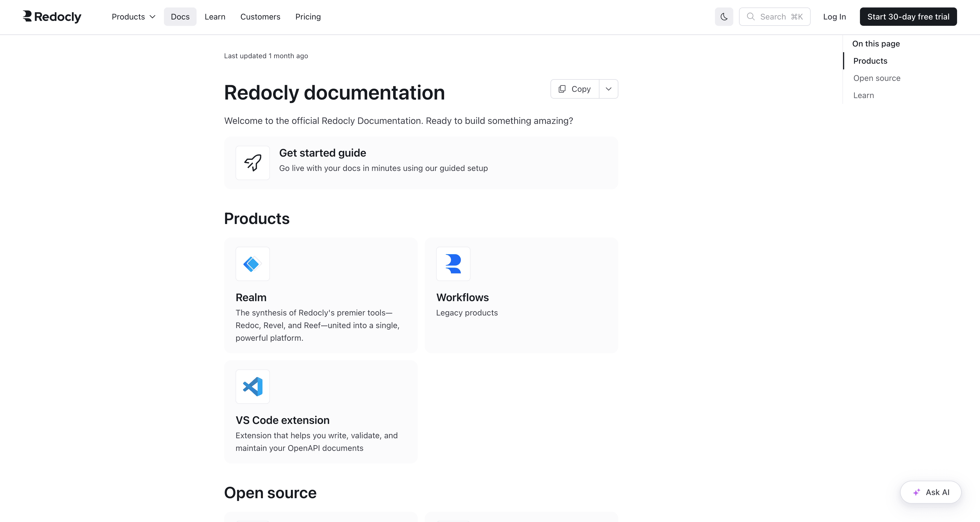Click the 'Products' section heading

[x=257, y=219]
